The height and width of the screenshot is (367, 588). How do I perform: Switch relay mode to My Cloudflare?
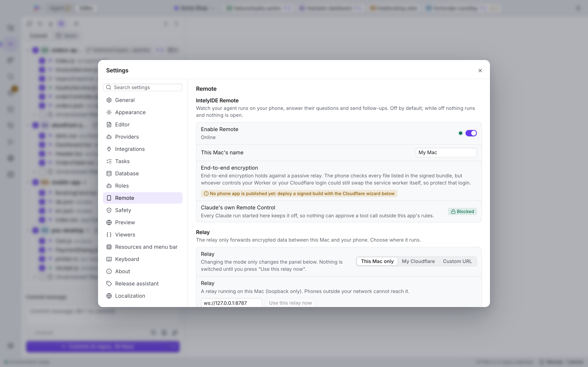coord(418,261)
